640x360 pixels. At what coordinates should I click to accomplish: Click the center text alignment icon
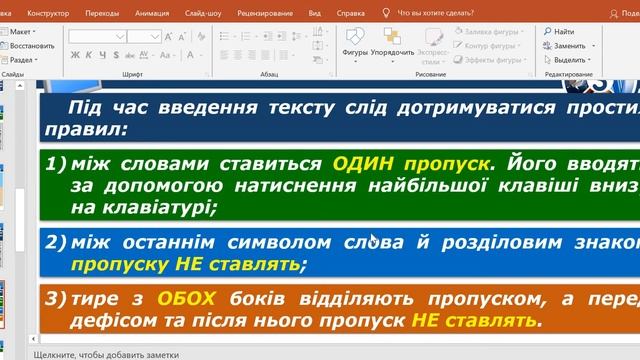(x=238, y=55)
